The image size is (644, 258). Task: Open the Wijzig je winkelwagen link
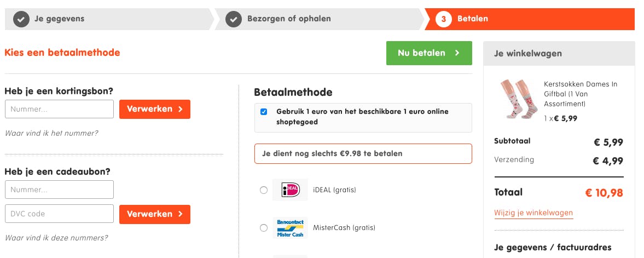[x=533, y=213]
